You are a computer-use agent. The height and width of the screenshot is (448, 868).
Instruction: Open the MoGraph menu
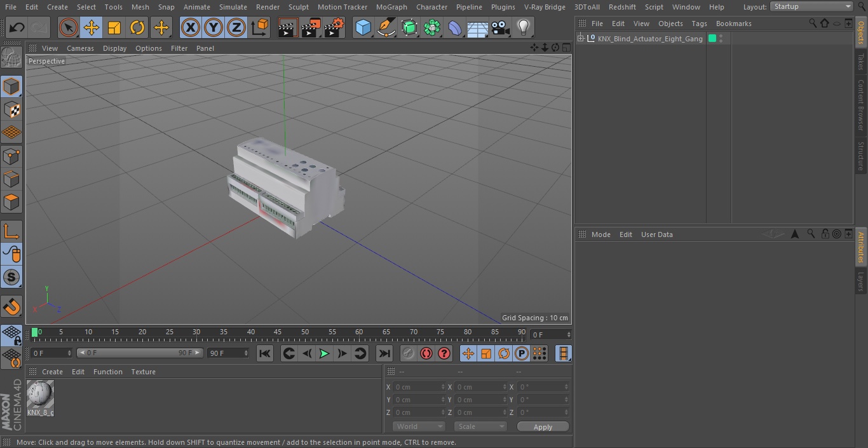[x=391, y=7]
